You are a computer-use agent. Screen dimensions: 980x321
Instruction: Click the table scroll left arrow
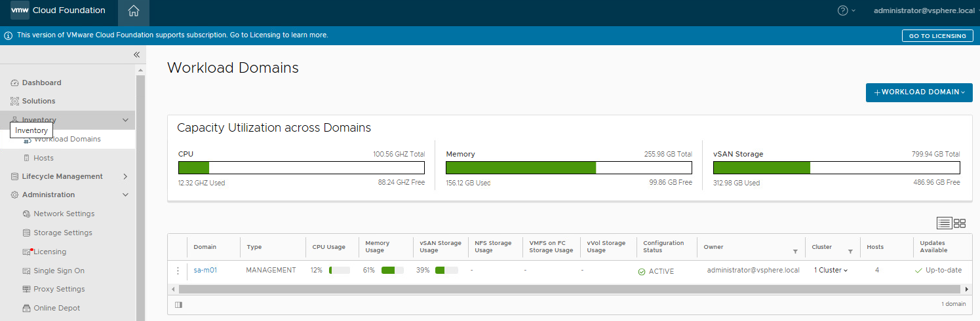[x=173, y=289]
